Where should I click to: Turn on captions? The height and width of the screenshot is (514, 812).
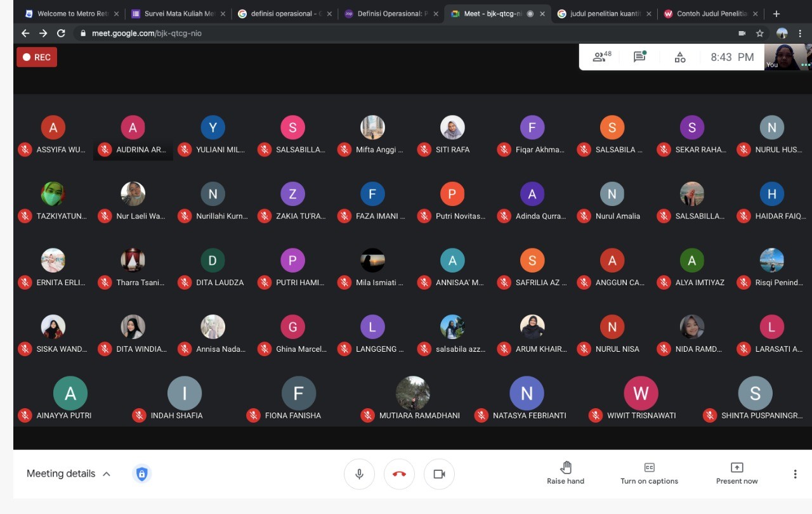pyautogui.click(x=649, y=473)
